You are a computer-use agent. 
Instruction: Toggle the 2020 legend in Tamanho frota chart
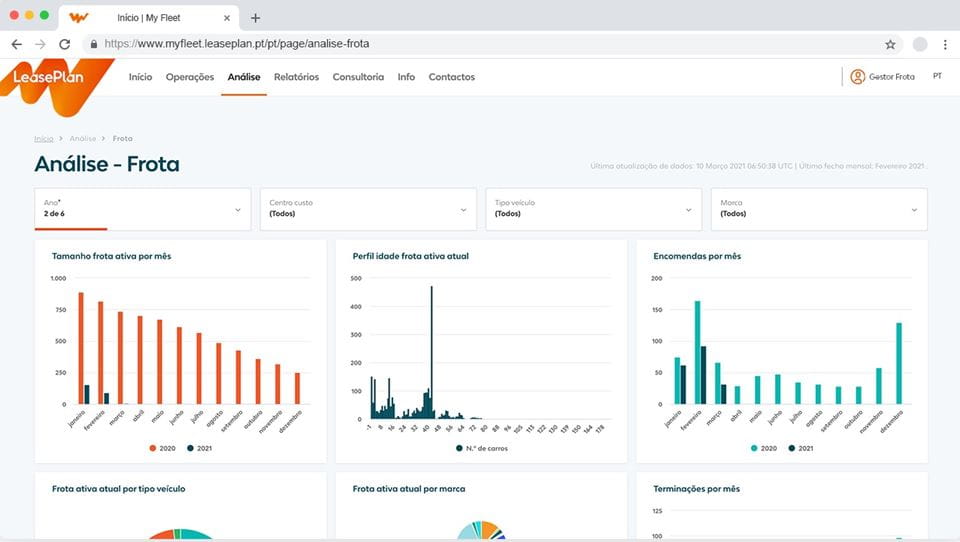(x=161, y=448)
